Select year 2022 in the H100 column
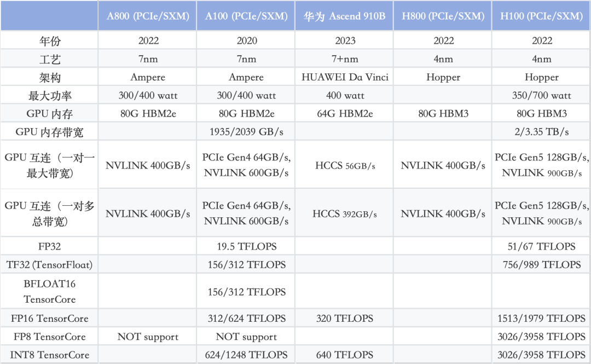This screenshot has width=591, height=364. pos(542,41)
